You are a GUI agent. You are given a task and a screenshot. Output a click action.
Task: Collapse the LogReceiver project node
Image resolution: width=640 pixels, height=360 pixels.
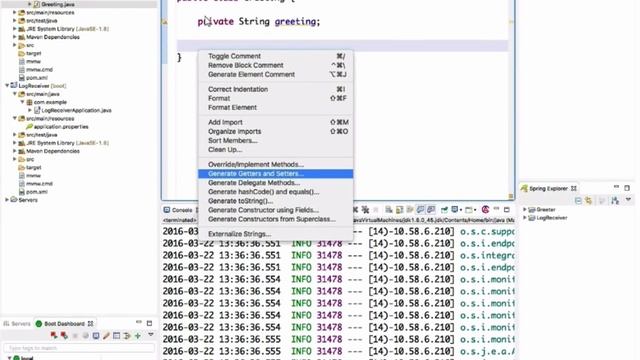pyautogui.click(x=7, y=86)
